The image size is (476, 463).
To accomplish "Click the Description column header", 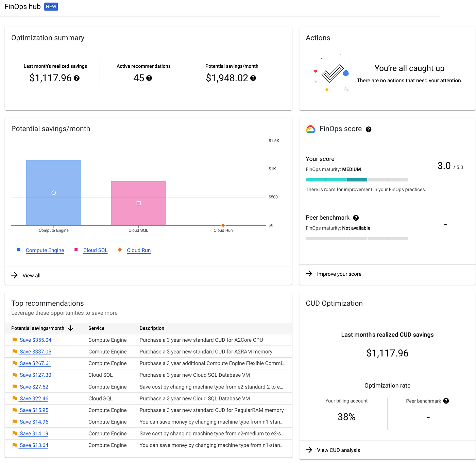I will [152, 328].
